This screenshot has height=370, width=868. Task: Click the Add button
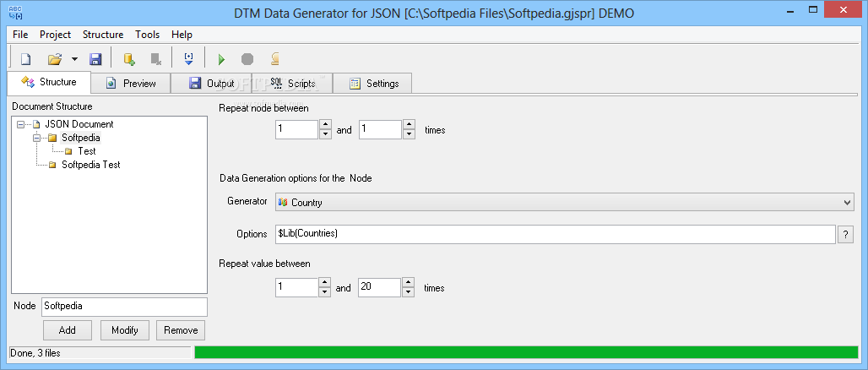(x=68, y=330)
